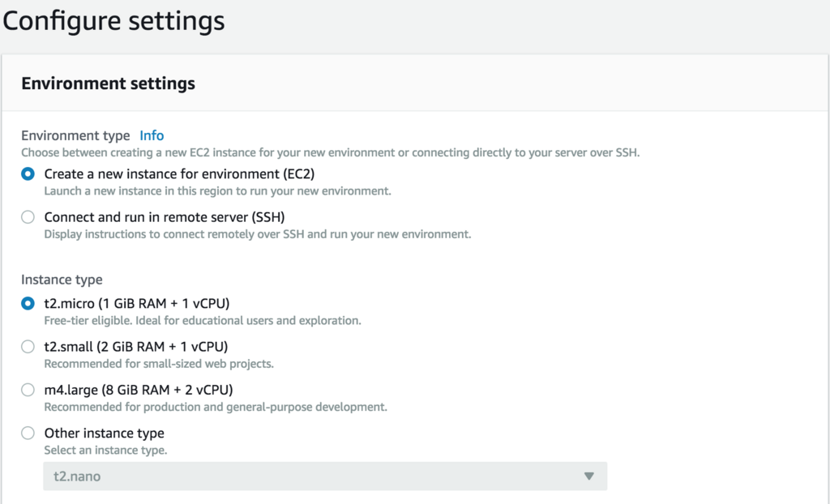The height and width of the screenshot is (504, 830).
Task: Click the production and general-purpose development description
Action: click(x=215, y=407)
